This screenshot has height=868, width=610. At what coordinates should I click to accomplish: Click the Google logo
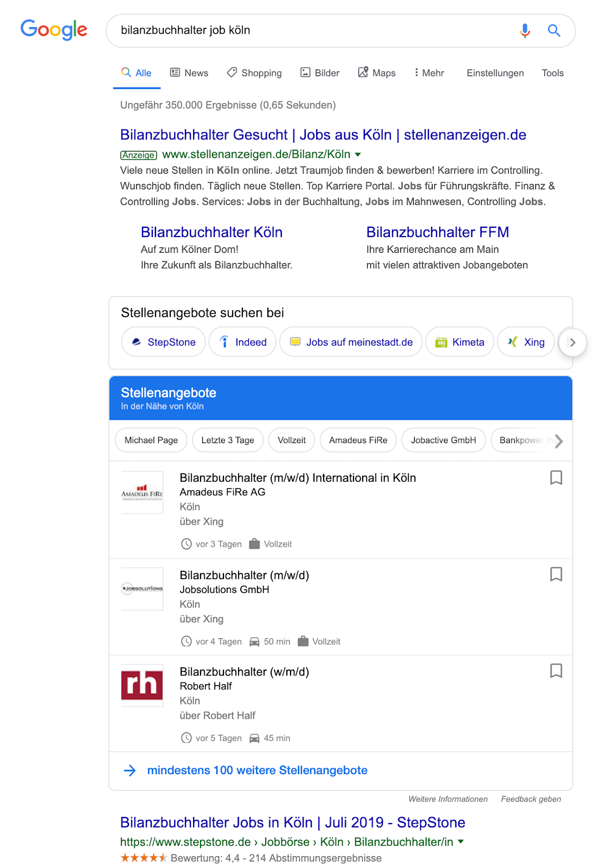pos(54,30)
